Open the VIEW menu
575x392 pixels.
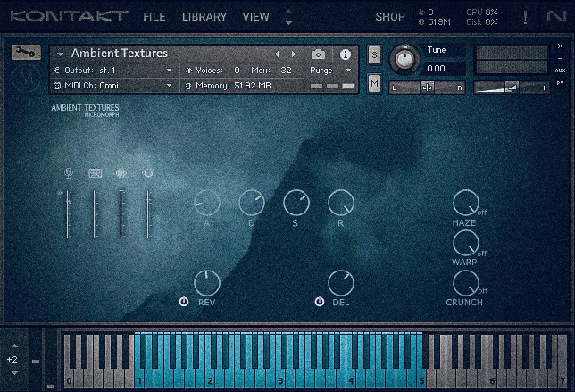(x=256, y=17)
